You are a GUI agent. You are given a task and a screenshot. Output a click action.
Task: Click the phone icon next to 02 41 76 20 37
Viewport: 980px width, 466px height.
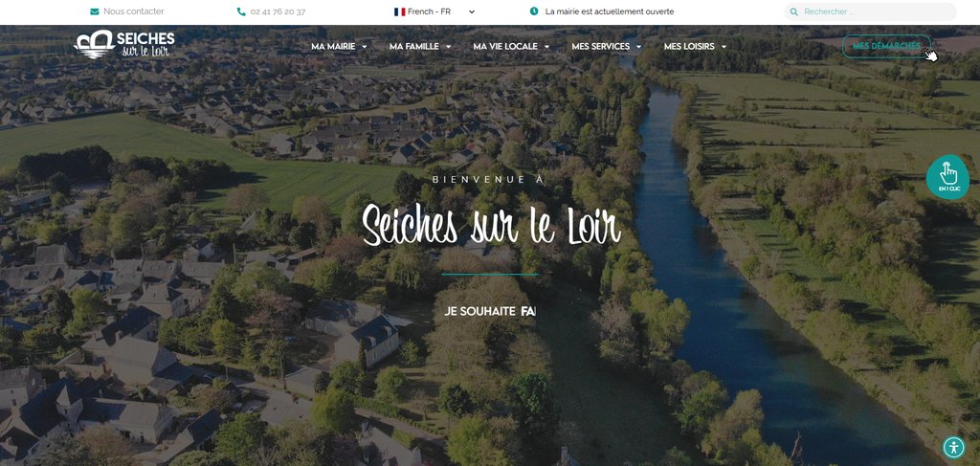pyautogui.click(x=241, y=11)
